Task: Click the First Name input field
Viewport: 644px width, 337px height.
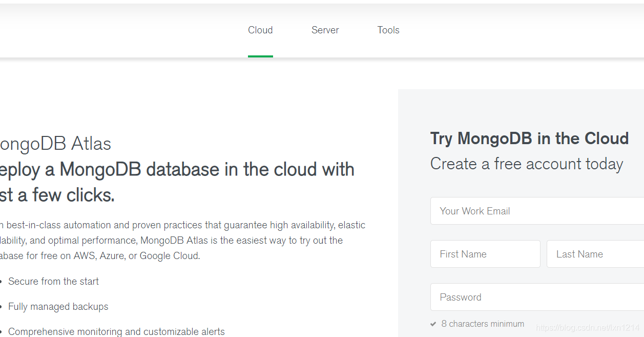Action: pyautogui.click(x=485, y=254)
